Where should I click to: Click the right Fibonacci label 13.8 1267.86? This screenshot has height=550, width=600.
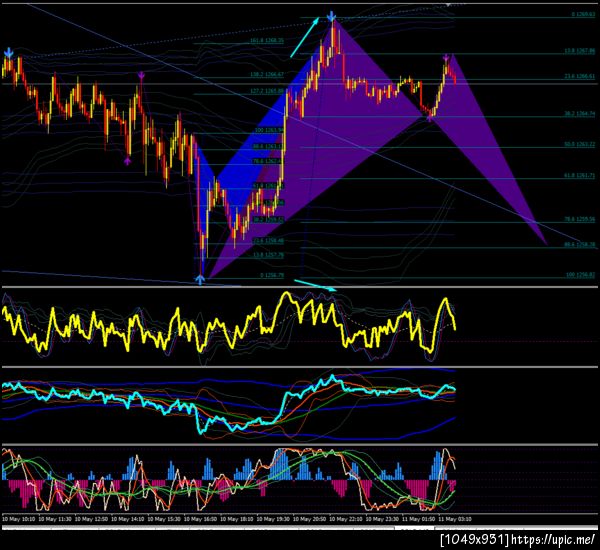[580, 51]
